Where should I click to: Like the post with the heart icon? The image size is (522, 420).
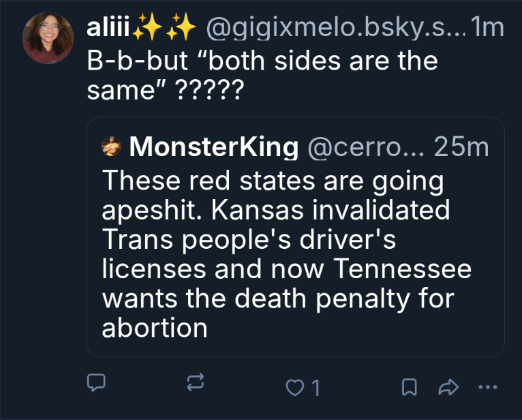pos(294,387)
